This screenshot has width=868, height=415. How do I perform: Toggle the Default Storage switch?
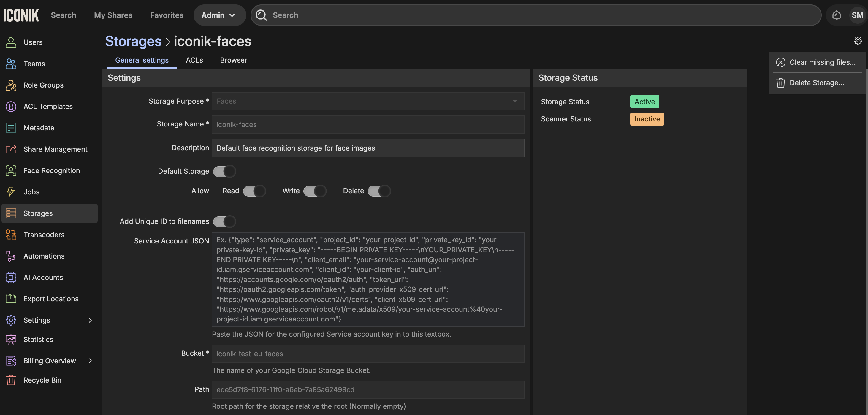(x=224, y=171)
